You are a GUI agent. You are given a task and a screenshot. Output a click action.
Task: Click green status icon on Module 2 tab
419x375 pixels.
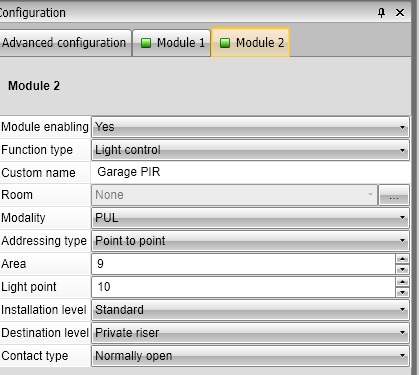point(225,43)
